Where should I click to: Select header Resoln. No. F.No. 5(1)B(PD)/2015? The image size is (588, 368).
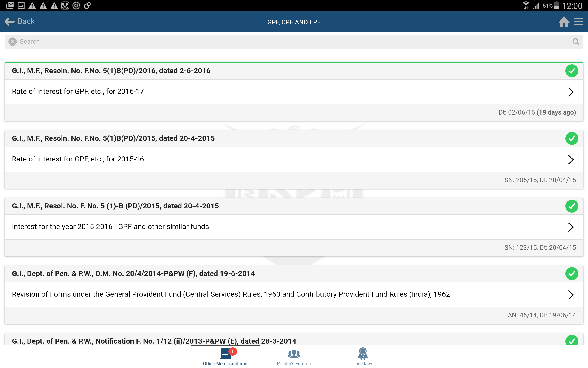pyautogui.click(x=113, y=138)
